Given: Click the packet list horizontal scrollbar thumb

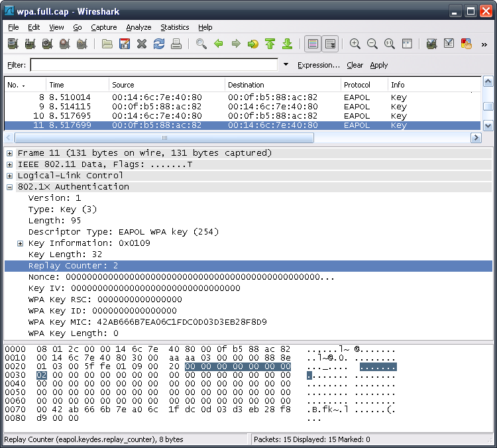Looking at the screenshot, I should 164,138.
